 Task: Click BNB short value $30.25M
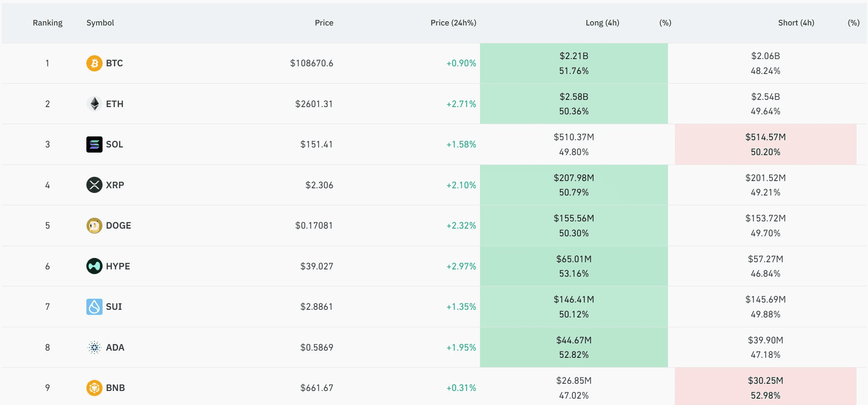click(x=765, y=381)
